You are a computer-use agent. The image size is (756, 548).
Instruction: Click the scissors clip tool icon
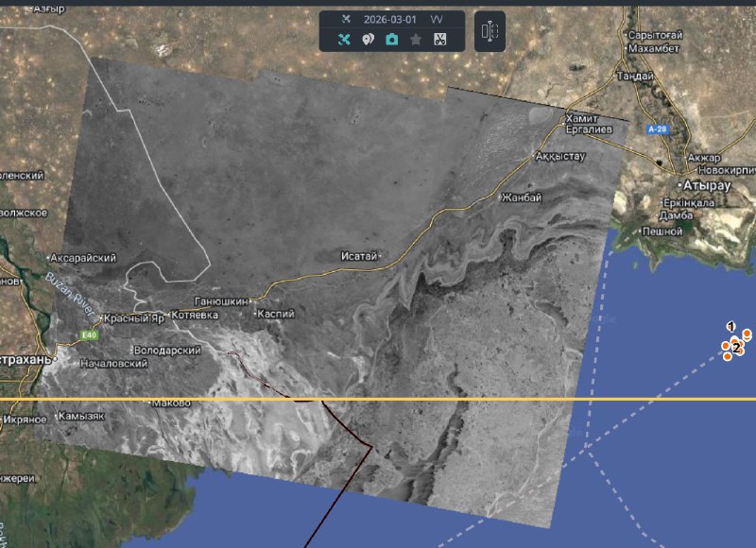[x=439, y=40]
